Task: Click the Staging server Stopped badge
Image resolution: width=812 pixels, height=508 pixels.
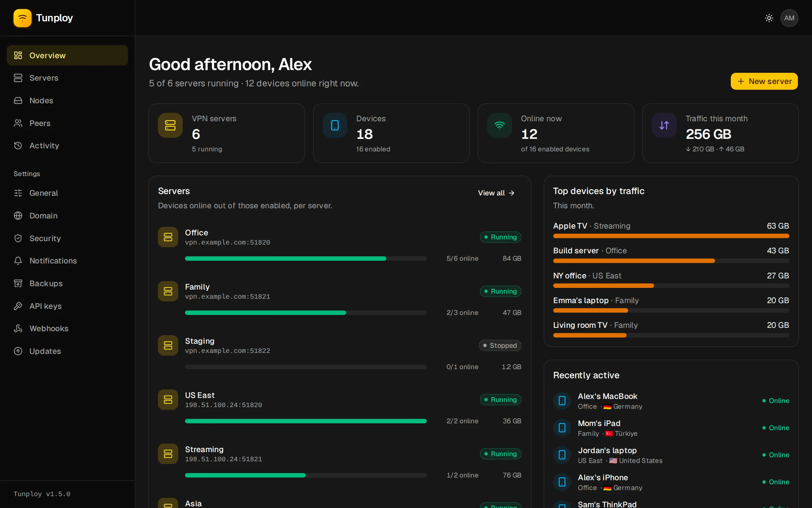Action: click(x=500, y=345)
